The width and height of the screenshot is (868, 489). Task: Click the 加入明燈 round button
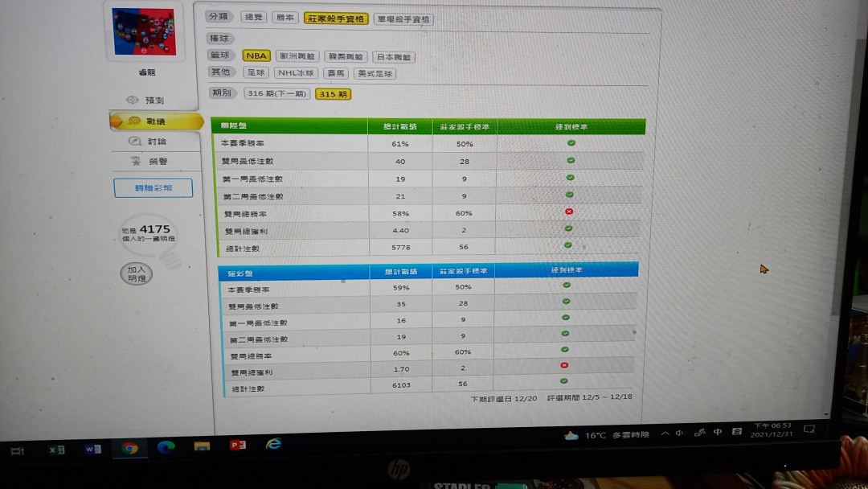coord(136,273)
